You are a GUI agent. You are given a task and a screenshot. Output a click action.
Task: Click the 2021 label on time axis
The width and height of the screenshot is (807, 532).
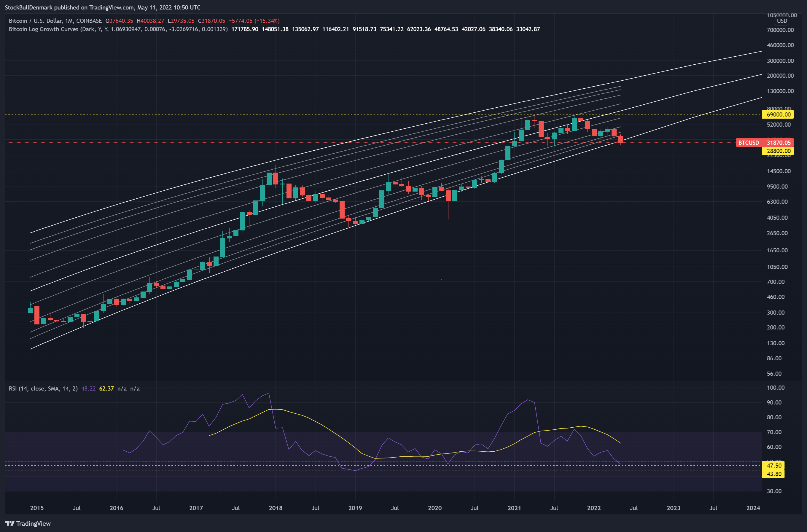pos(514,508)
